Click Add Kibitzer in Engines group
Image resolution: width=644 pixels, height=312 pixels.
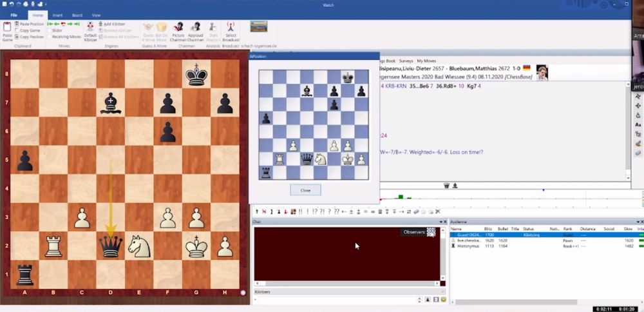point(115,24)
